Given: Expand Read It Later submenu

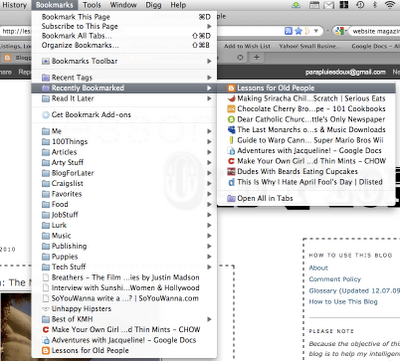Looking at the screenshot, I should tap(124, 98).
